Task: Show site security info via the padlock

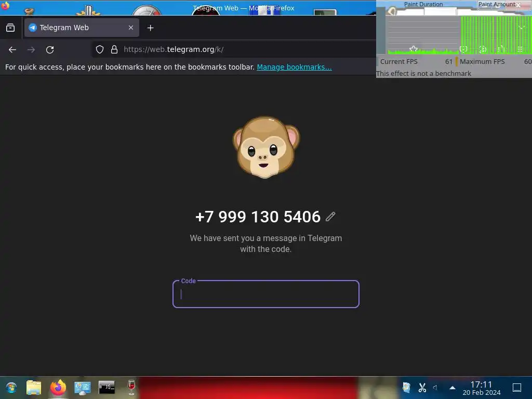Action: point(114,49)
